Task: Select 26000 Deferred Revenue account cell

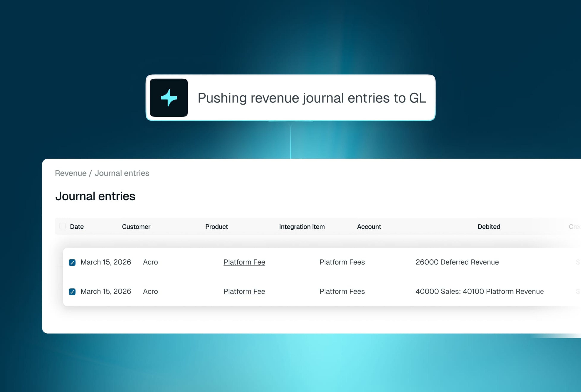Action: click(x=457, y=262)
